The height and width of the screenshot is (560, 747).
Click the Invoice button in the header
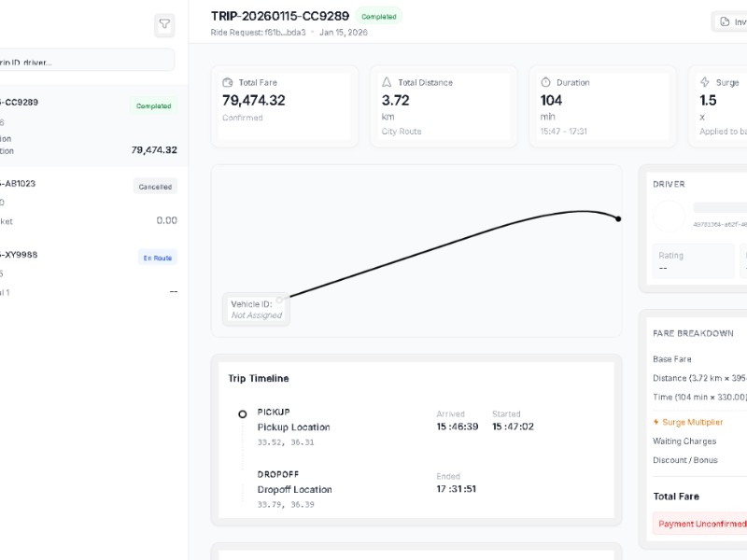coord(729,21)
